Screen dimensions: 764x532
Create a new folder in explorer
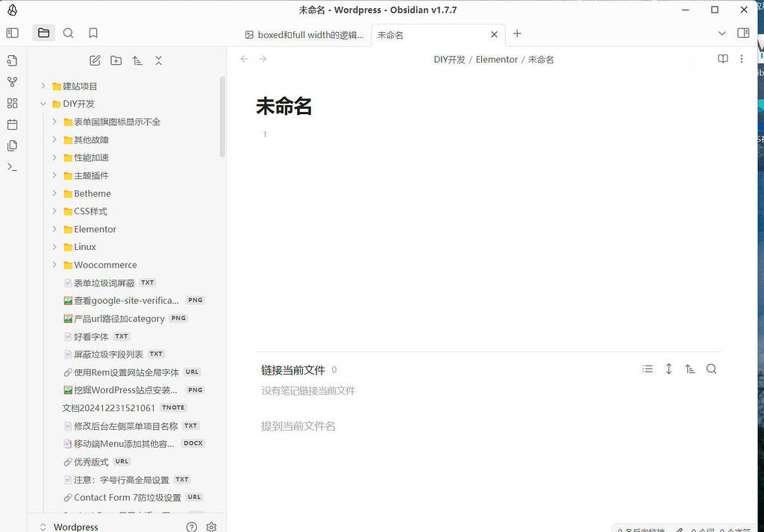[x=116, y=60]
